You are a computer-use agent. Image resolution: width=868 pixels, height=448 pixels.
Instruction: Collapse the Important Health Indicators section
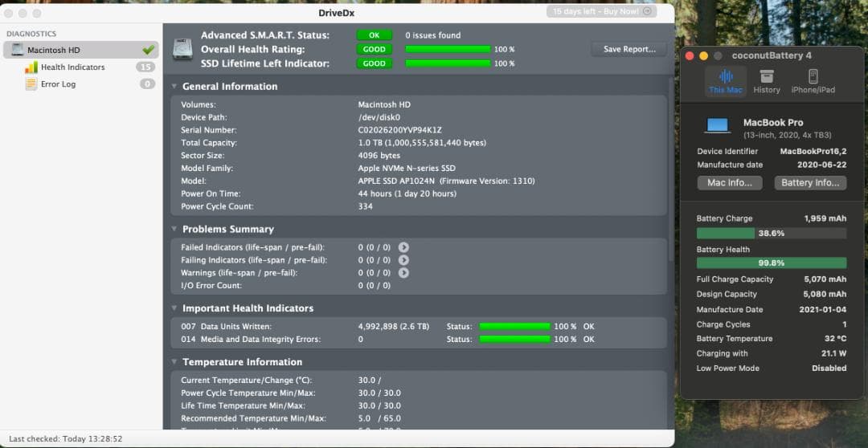click(174, 308)
